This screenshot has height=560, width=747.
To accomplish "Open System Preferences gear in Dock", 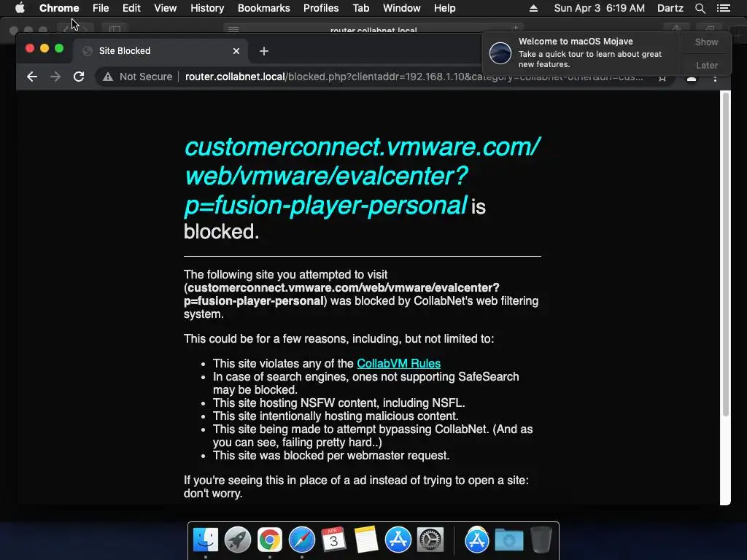I will tap(430, 540).
